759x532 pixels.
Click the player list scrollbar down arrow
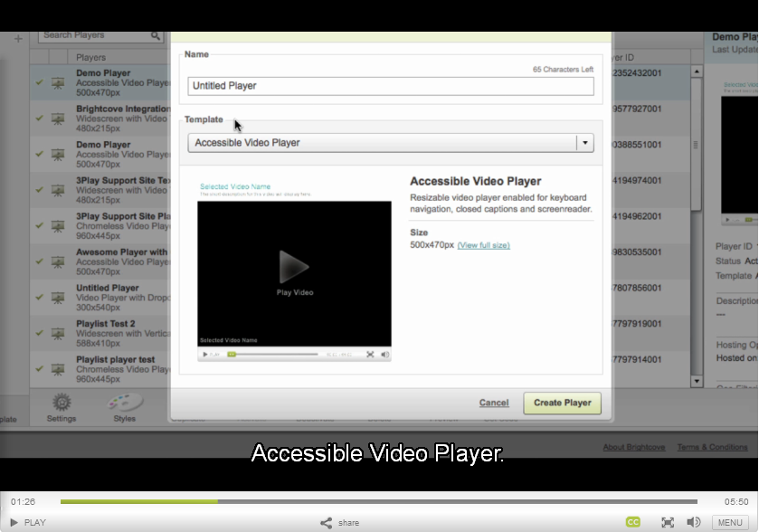pos(697,381)
